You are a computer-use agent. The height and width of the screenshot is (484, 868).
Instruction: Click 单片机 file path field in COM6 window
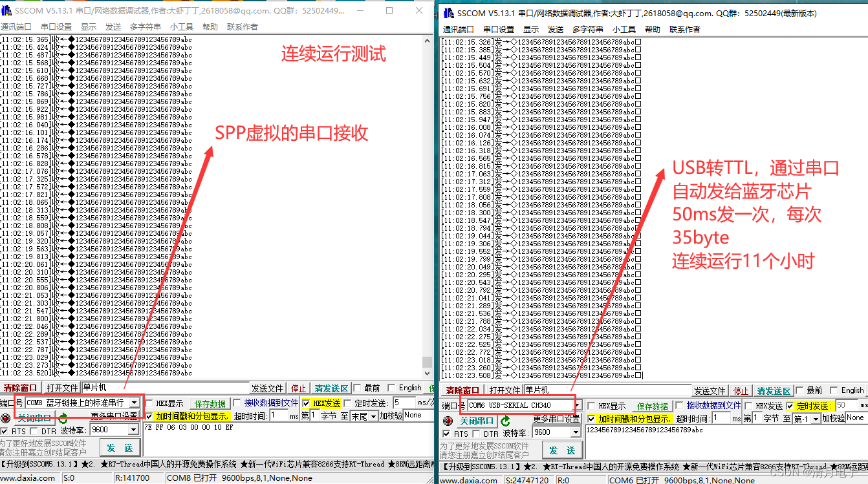click(x=607, y=390)
